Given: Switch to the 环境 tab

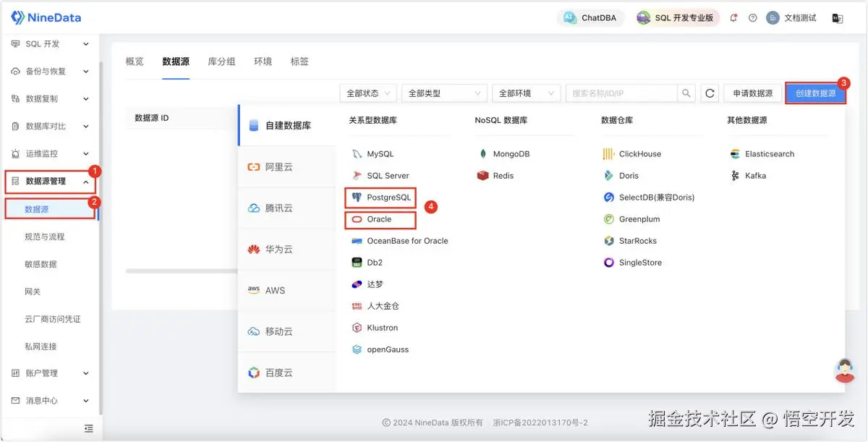Looking at the screenshot, I should 263,61.
